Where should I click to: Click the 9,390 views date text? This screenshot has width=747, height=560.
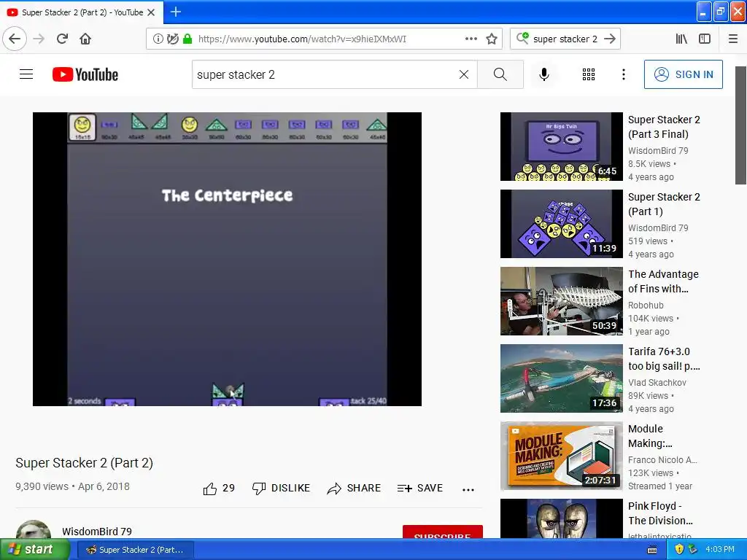point(72,486)
